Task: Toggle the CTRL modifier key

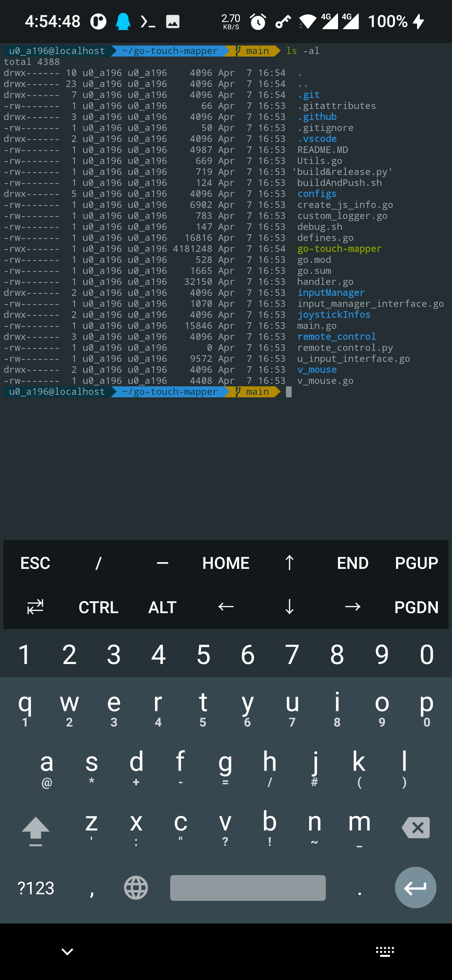Action: [99, 607]
